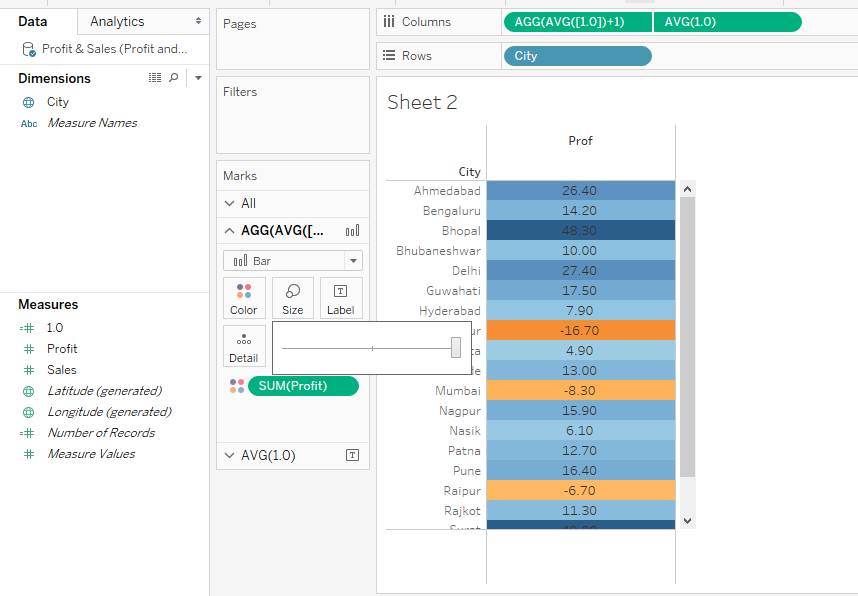Expand the All marks section

click(229, 203)
